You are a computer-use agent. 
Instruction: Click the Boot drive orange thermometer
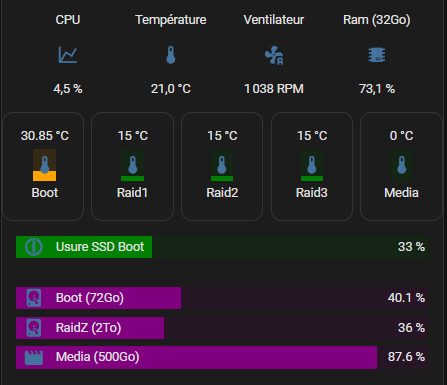point(44,165)
